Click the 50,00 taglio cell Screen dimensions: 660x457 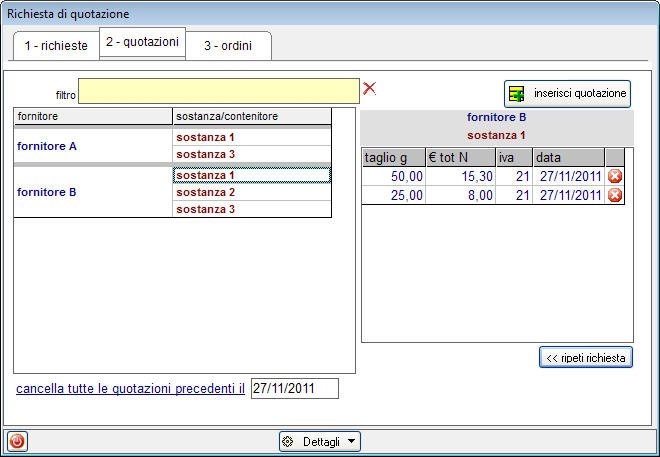[x=394, y=176]
